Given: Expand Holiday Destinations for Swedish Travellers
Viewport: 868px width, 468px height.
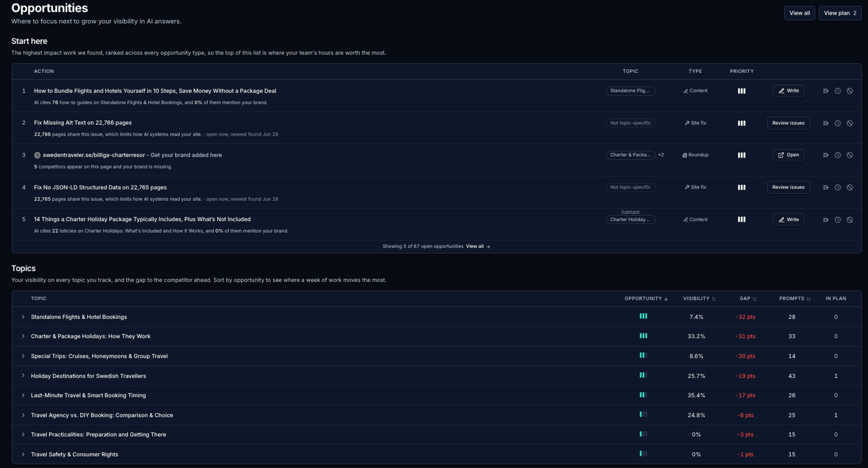Looking at the screenshot, I should tap(23, 376).
